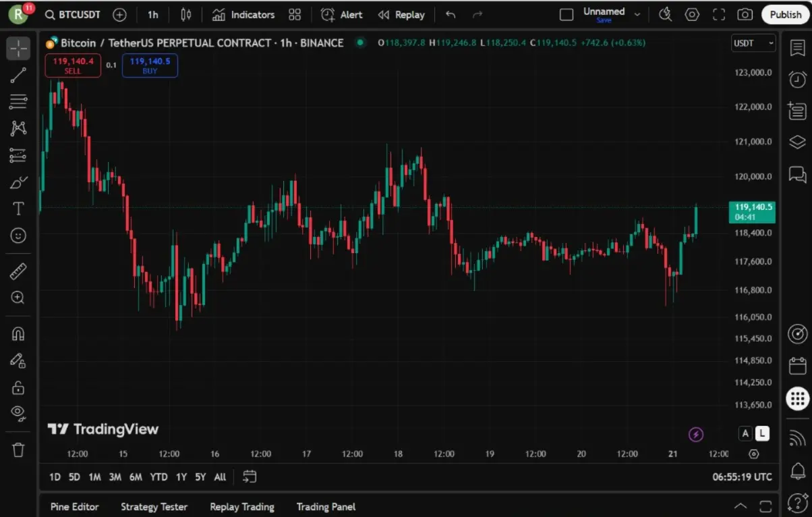Viewport: 812px width, 517px height.
Task: Expand the Unnamed layout dropdown arrow
Action: pyautogui.click(x=637, y=14)
